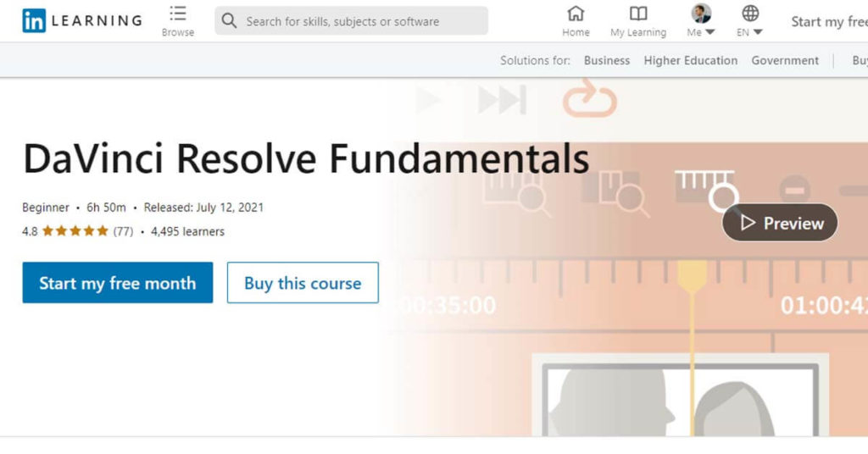868x454 pixels.
Task: Expand the Me dropdown arrow
Action: click(x=710, y=33)
